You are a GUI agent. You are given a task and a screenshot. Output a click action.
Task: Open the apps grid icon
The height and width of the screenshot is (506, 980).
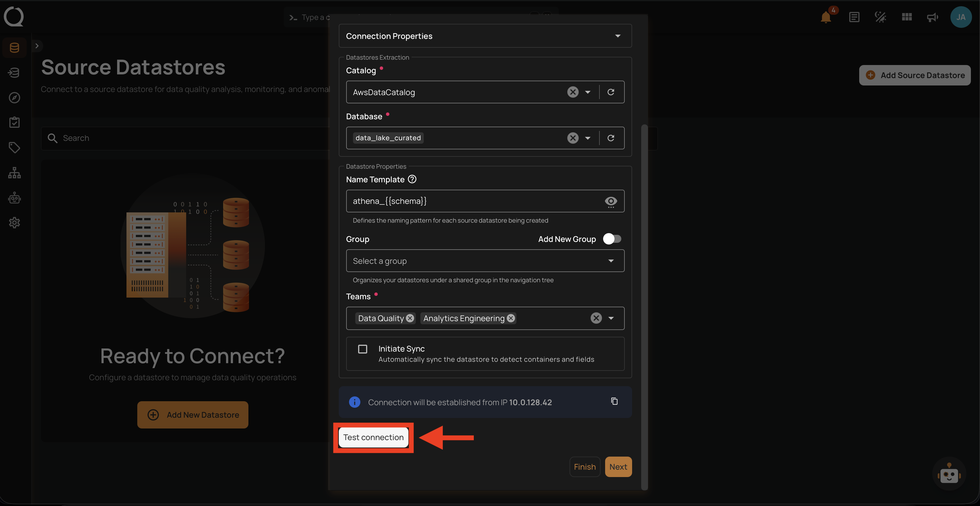(x=907, y=17)
